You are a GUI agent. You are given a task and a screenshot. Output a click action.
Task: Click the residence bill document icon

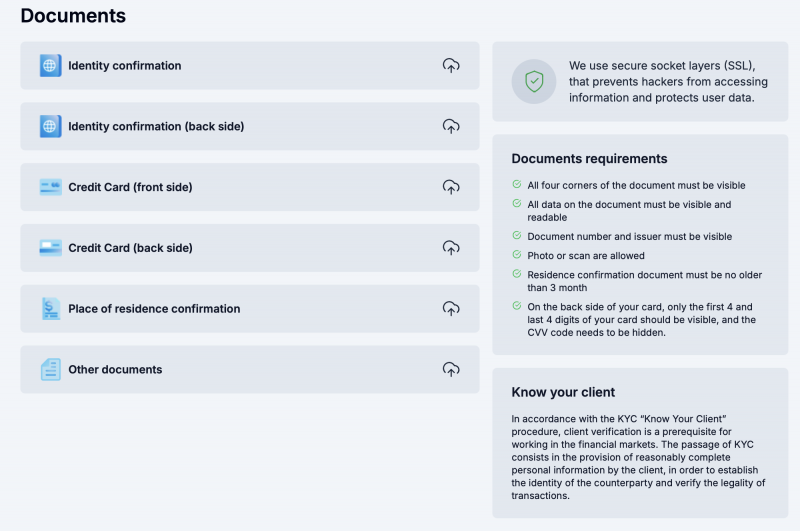pos(51,309)
